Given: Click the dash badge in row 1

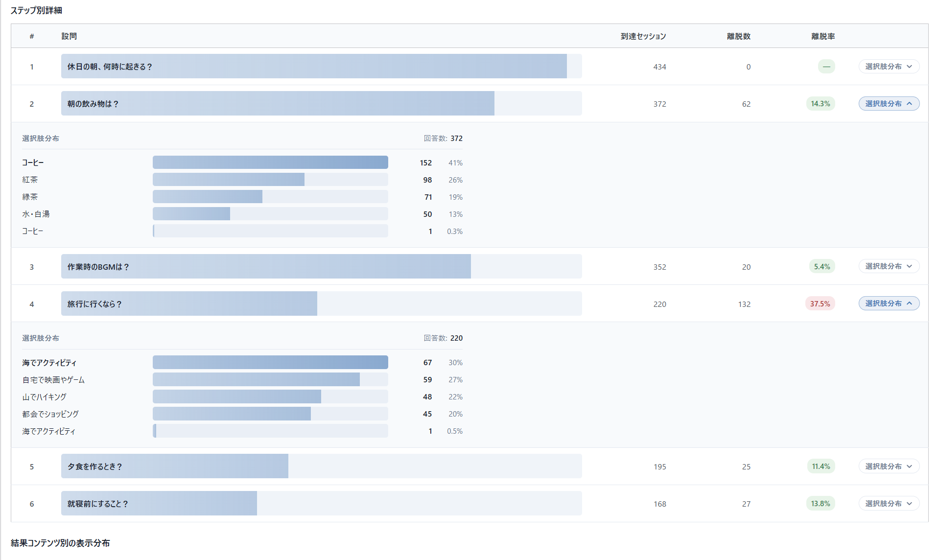Looking at the screenshot, I should (826, 67).
